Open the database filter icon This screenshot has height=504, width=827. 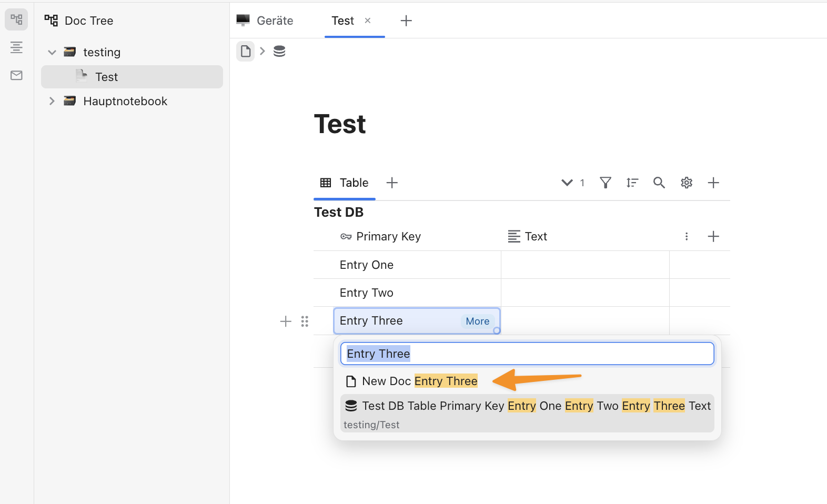point(606,183)
